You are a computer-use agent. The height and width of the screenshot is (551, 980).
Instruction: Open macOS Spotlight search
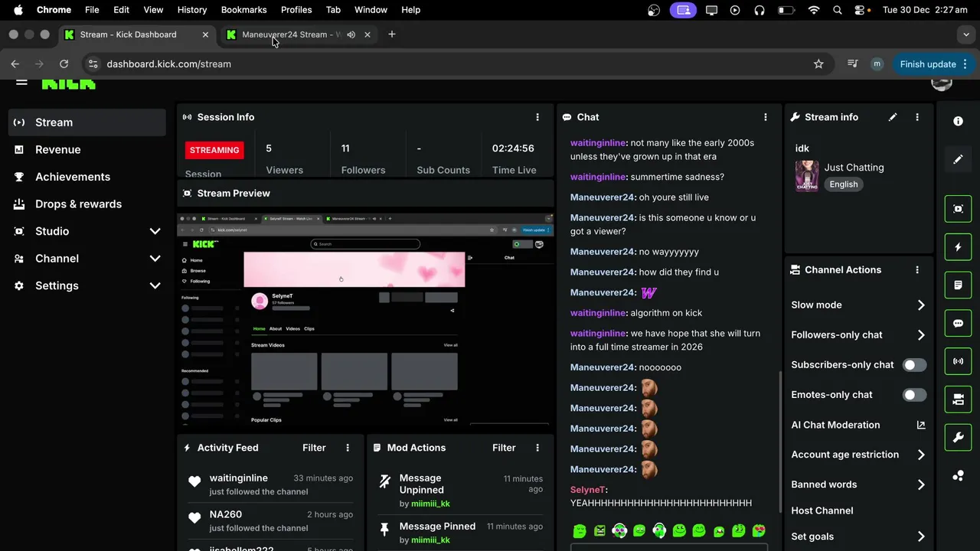838,10
